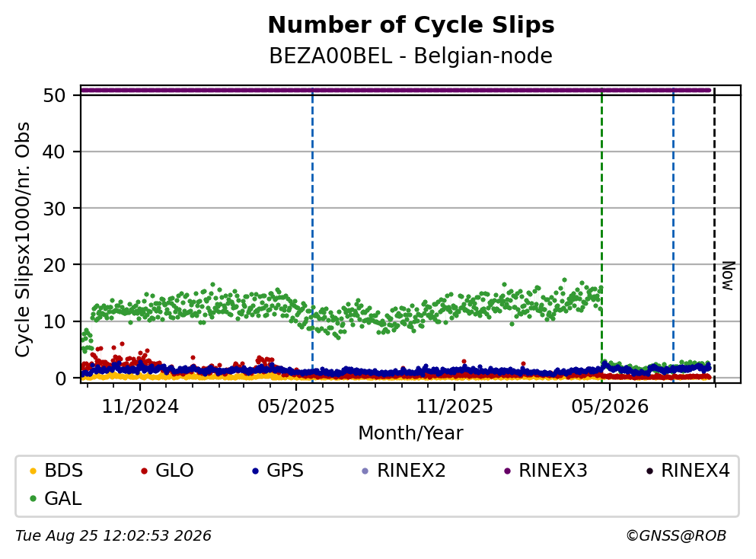756x559 pixels.
Task: Click the '©GNSS@ROB' copyright text
Action: (x=676, y=536)
